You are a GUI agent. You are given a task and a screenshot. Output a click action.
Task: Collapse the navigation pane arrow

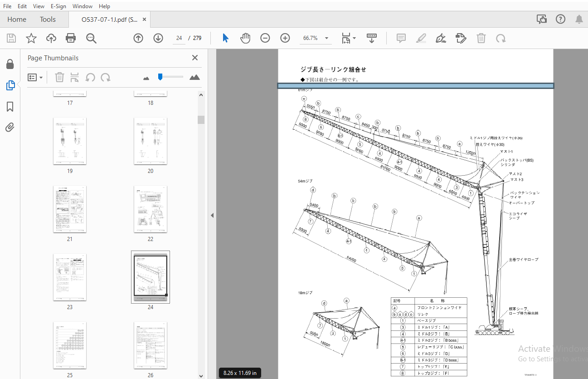click(212, 216)
